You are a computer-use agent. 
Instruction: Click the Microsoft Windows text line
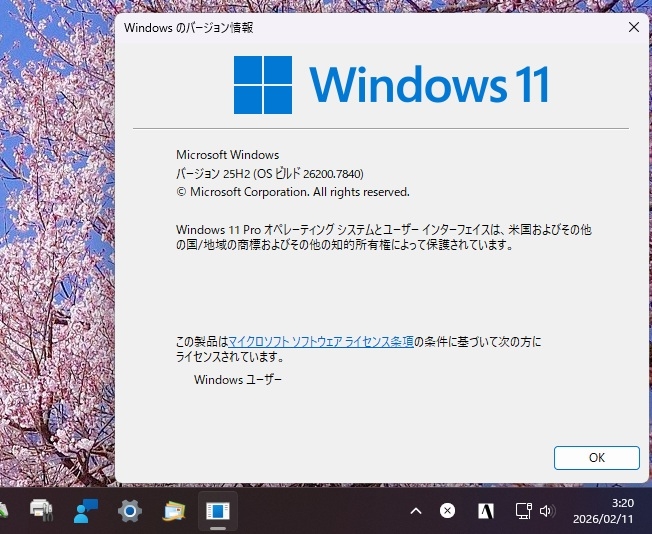click(227, 155)
